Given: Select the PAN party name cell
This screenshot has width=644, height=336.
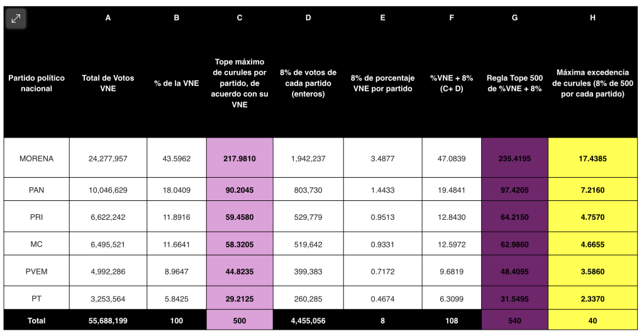Looking at the screenshot, I should click(x=36, y=190).
